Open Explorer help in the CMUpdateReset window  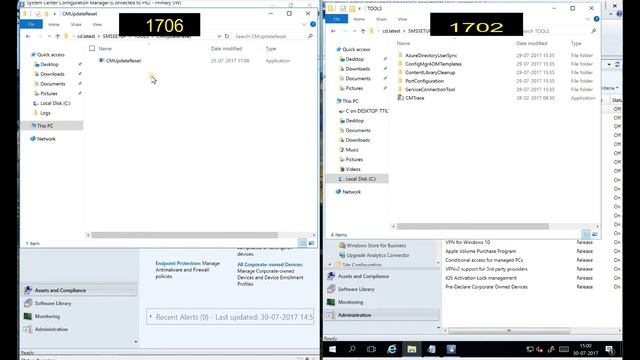coord(313,24)
